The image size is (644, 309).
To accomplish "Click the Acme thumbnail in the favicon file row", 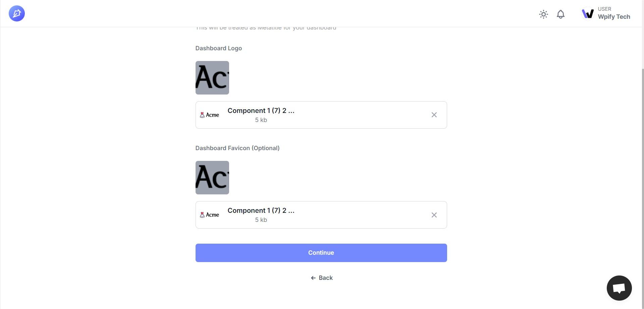I will tap(210, 215).
